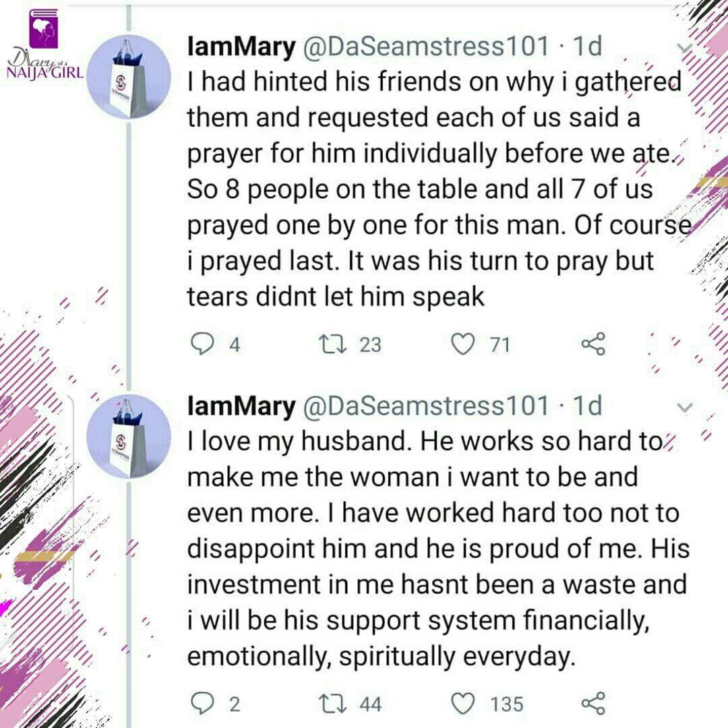Open IamMary avatar on first tweet
This screenshot has width=728, height=728.
click(x=129, y=77)
